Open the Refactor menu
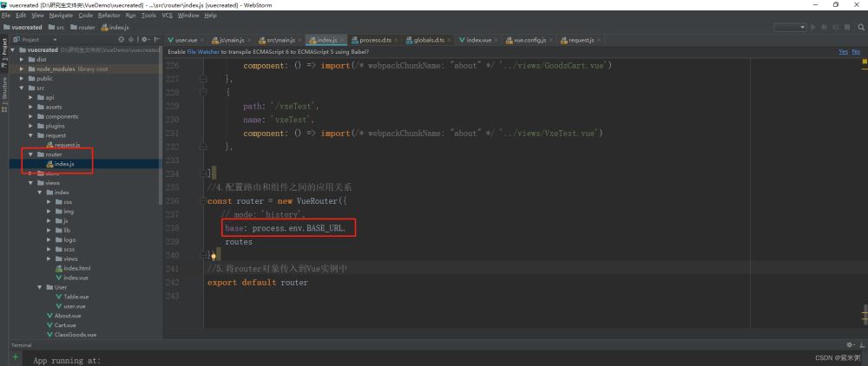This screenshot has height=366, width=868. pos(109,16)
